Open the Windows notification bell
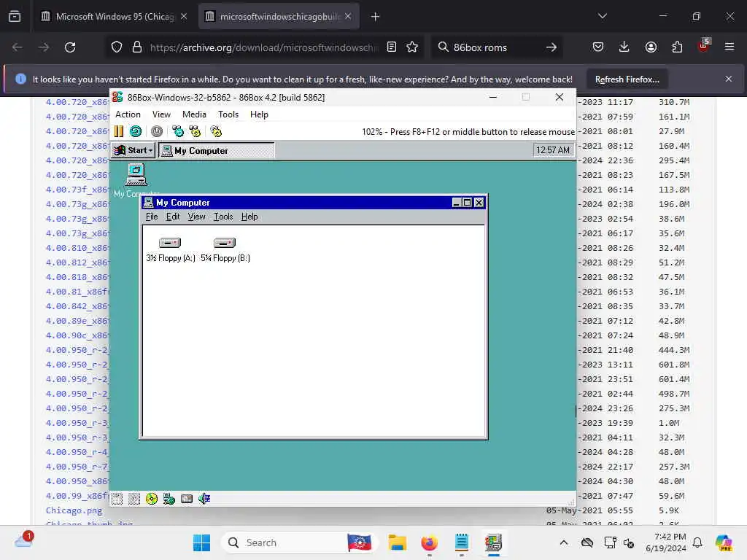The image size is (747, 560). (x=697, y=542)
